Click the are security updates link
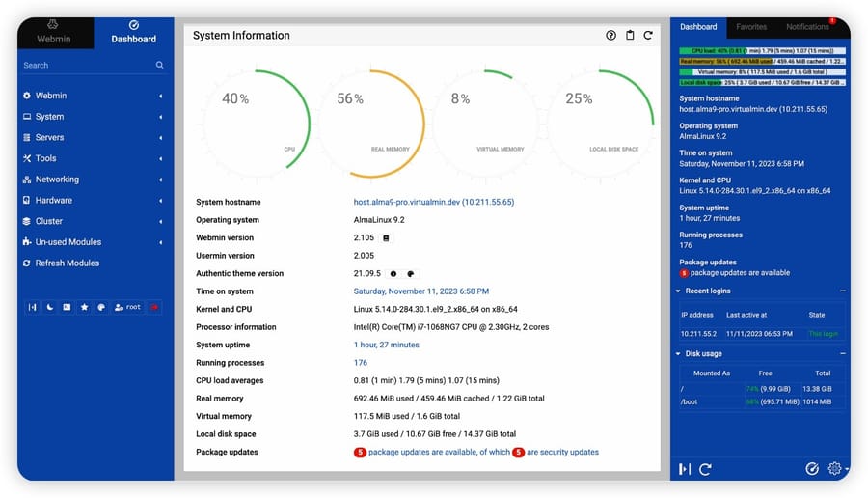 click(562, 452)
